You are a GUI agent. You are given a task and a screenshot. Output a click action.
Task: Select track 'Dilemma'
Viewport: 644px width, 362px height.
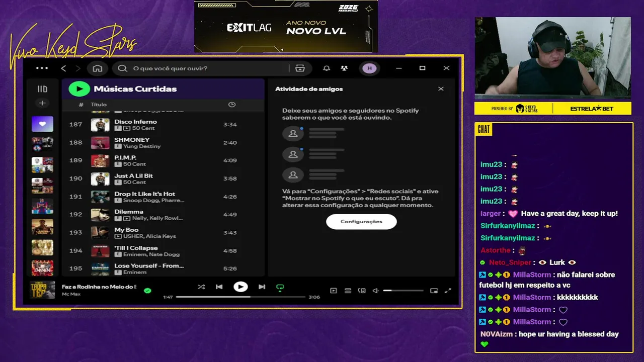[163, 215]
